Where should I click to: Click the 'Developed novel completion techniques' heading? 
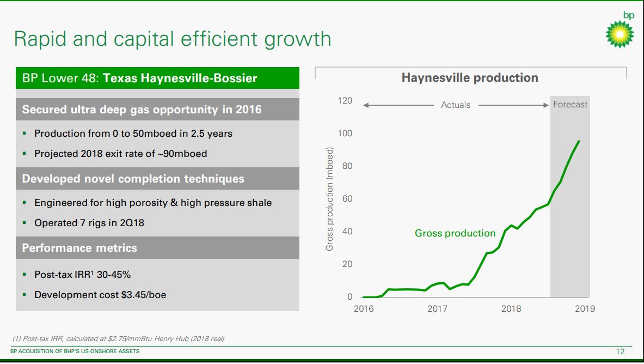coord(157,179)
